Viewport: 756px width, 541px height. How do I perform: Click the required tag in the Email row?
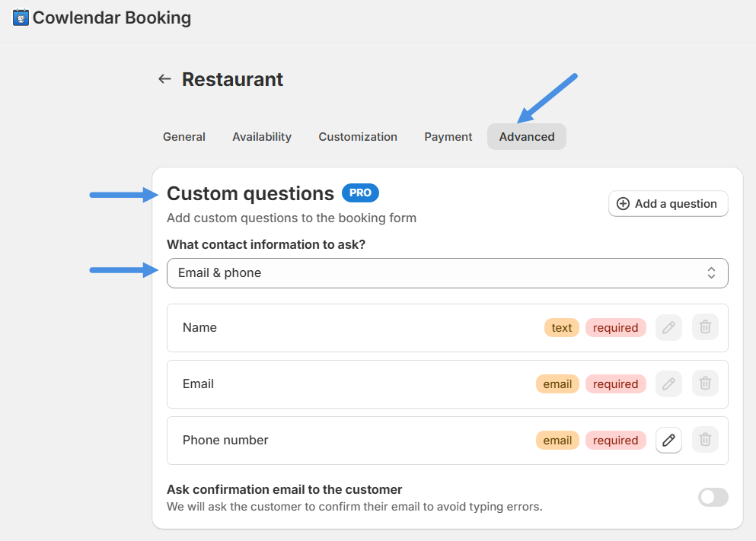(615, 384)
